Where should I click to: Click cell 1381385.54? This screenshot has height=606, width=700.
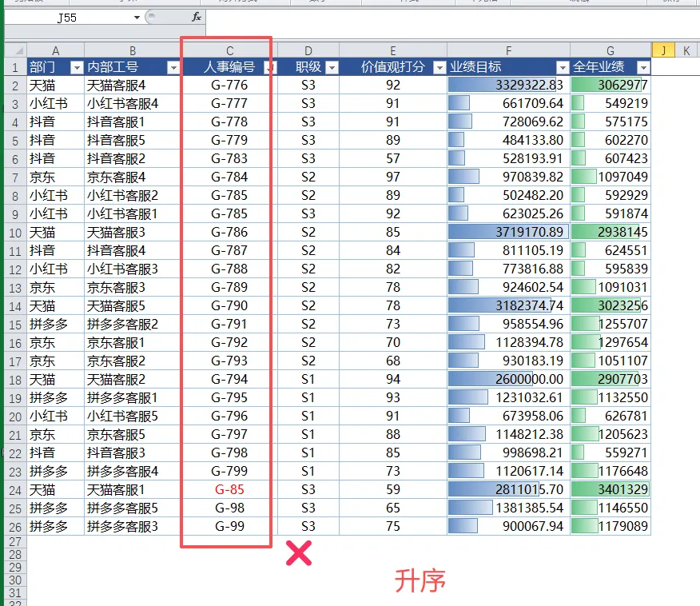click(508, 508)
